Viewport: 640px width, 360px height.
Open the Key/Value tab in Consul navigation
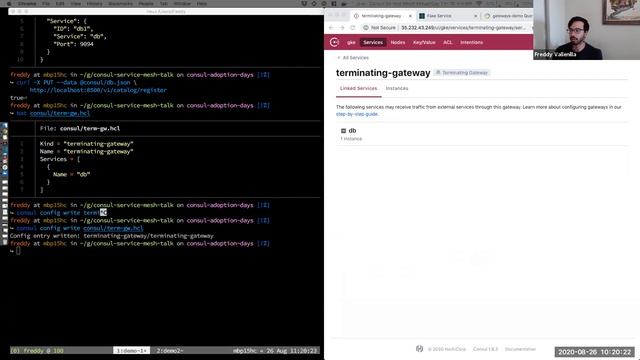pos(424,42)
